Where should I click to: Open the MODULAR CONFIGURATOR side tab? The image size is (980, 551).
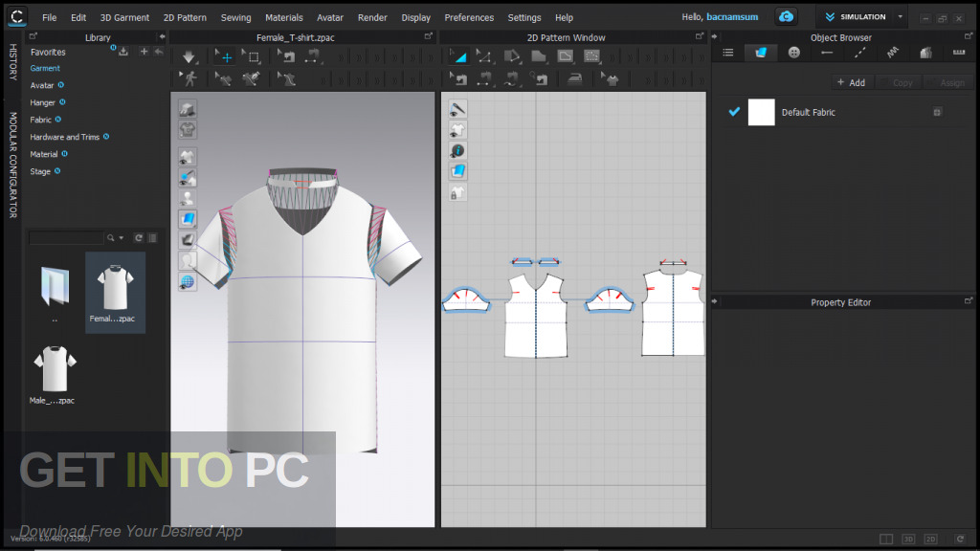point(12,165)
